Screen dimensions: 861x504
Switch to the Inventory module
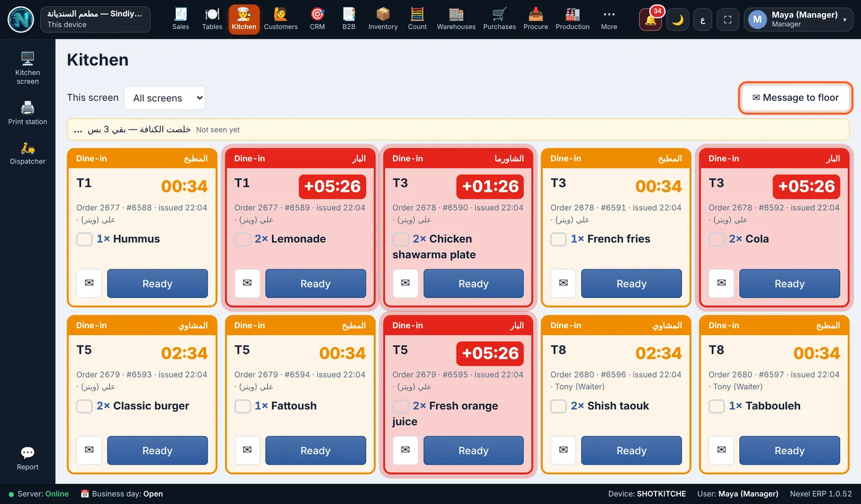click(x=383, y=20)
